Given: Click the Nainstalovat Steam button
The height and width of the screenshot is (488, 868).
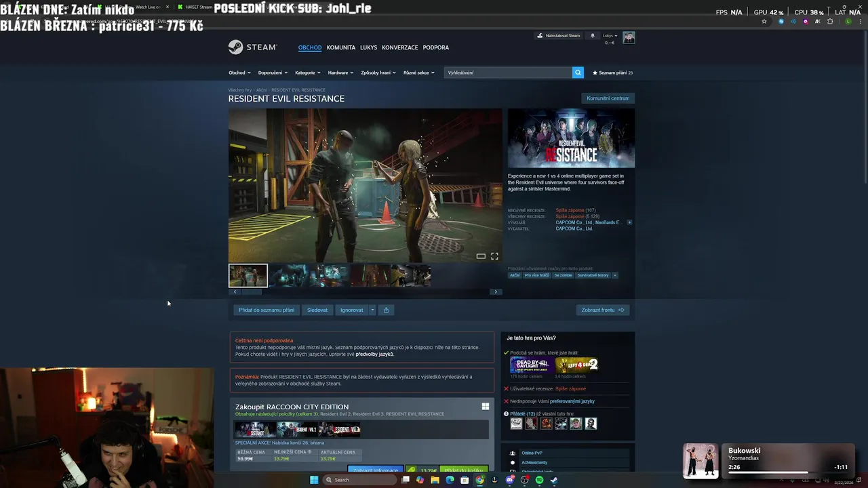Looking at the screenshot, I should click(559, 35).
